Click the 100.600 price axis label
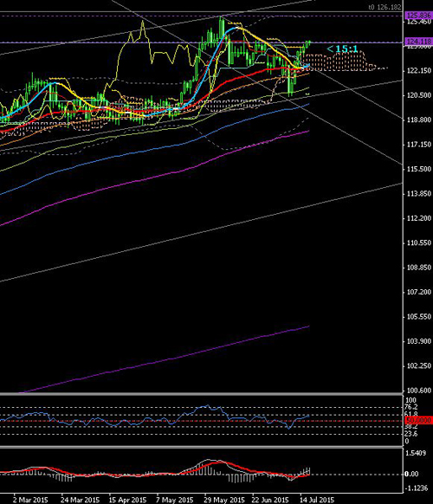 (x=419, y=391)
